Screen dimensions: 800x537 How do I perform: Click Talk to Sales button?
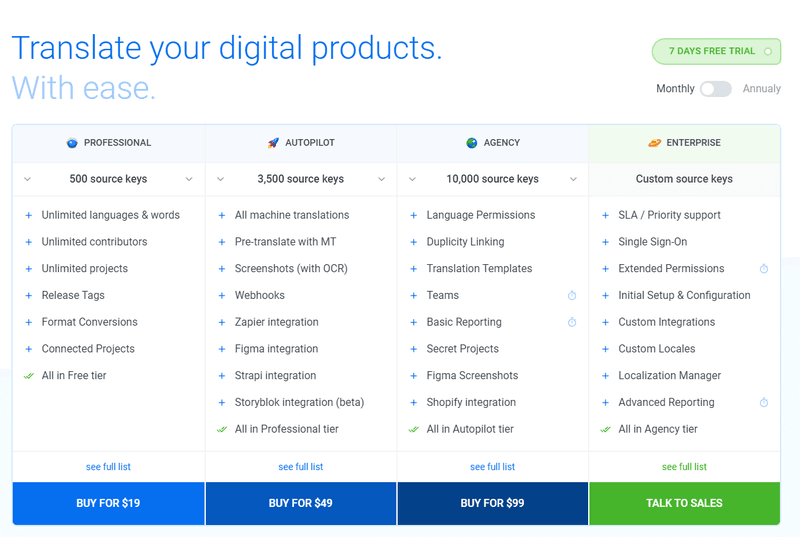(684, 503)
